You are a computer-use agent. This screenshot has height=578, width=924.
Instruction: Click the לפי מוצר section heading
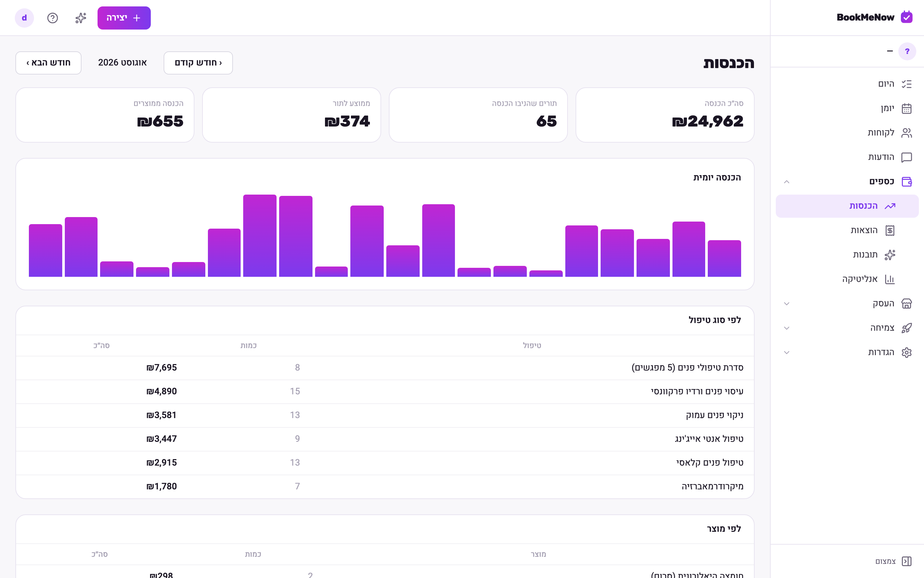pyautogui.click(x=724, y=529)
